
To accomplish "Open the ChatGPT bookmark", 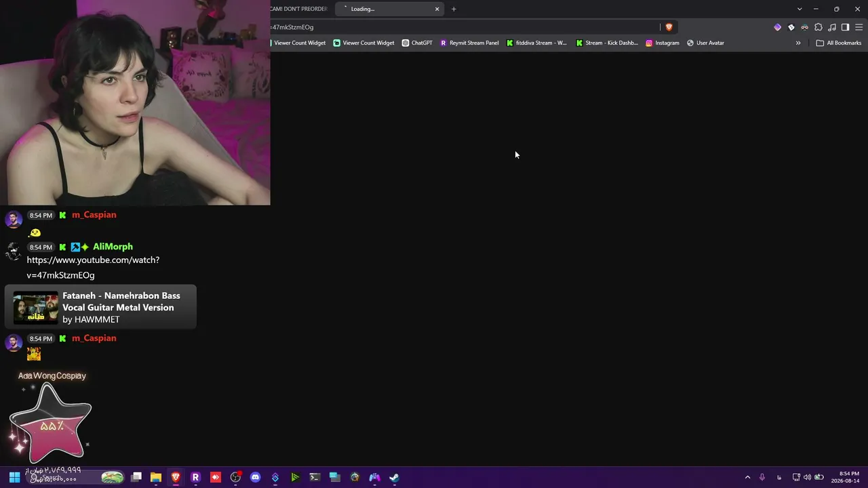I will tap(417, 43).
